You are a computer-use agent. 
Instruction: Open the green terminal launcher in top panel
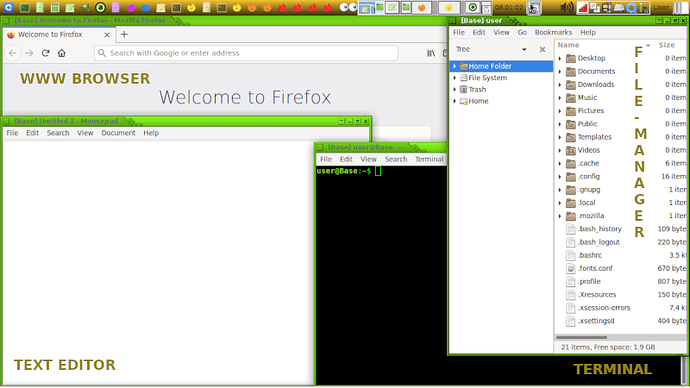pyautogui.click(x=25, y=7)
